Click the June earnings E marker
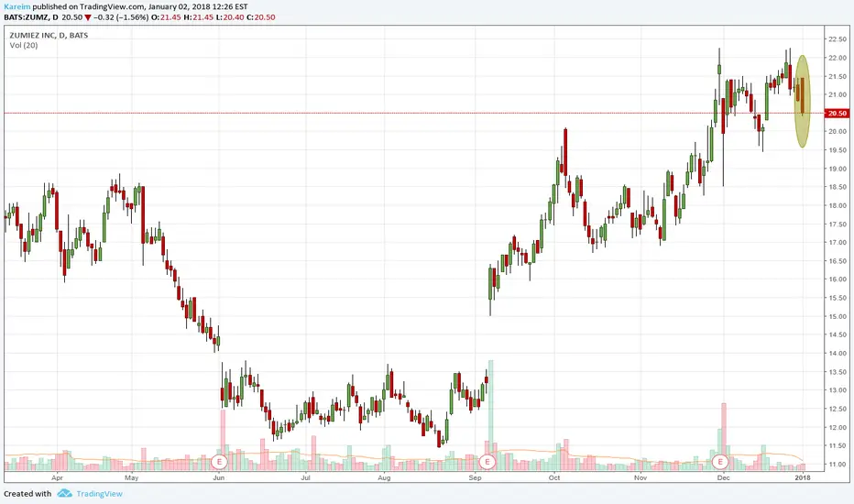Image resolution: width=854 pixels, height=504 pixels. [x=219, y=462]
